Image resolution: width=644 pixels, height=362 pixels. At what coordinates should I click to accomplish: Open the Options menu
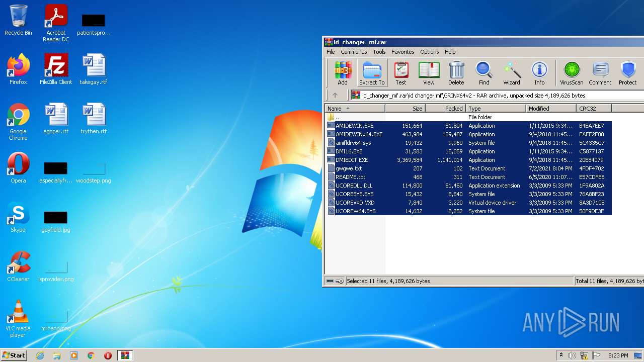[430, 52]
